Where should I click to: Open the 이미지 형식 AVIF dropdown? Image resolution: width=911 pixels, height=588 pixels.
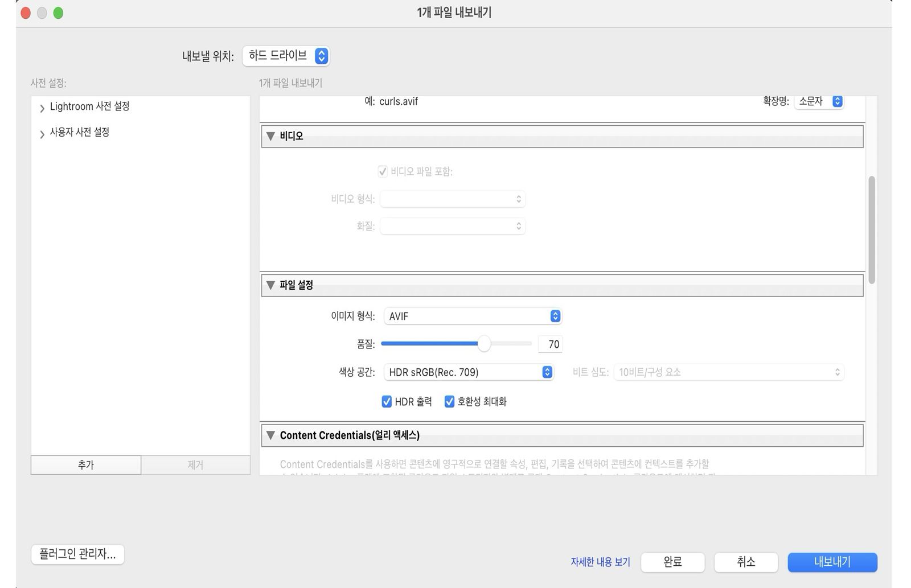pyautogui.click(x=473, y=316)
